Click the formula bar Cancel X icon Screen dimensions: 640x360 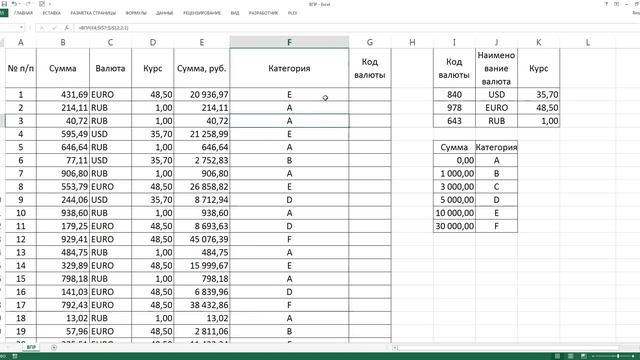coord(42,28)
